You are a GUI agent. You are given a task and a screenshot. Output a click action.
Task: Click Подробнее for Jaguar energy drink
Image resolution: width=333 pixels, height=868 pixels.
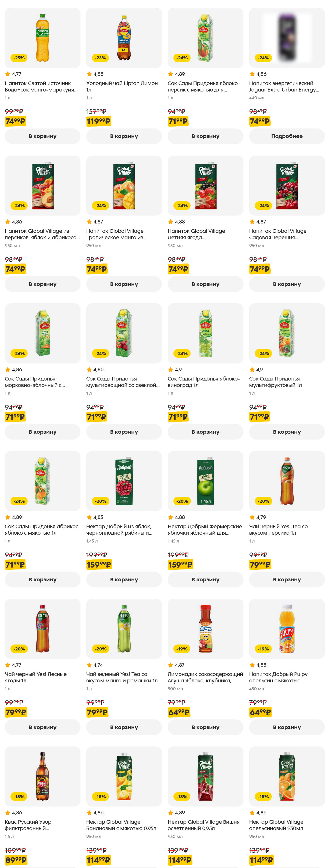tap(287, 136)
